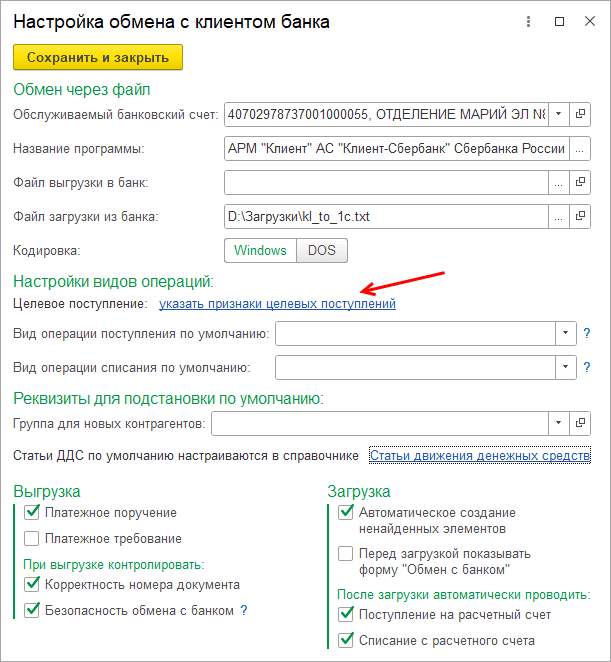Open the download file kl_to_1c.txt via the icon

[x=581, y=216]
